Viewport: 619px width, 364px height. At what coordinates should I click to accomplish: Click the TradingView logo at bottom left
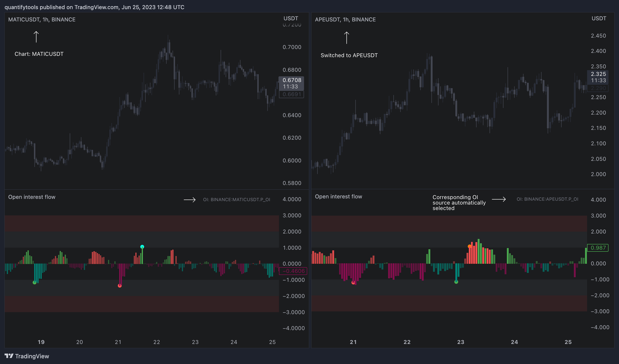point(27,356)
